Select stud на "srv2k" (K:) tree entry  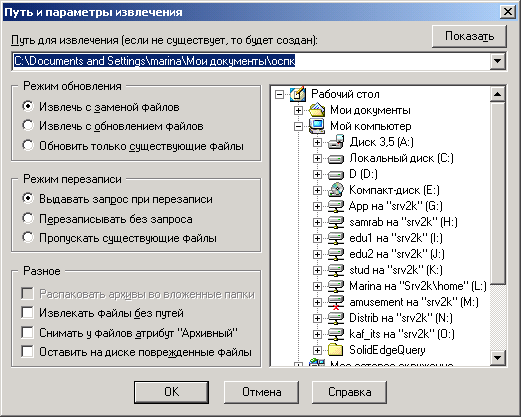coord(396,270)
